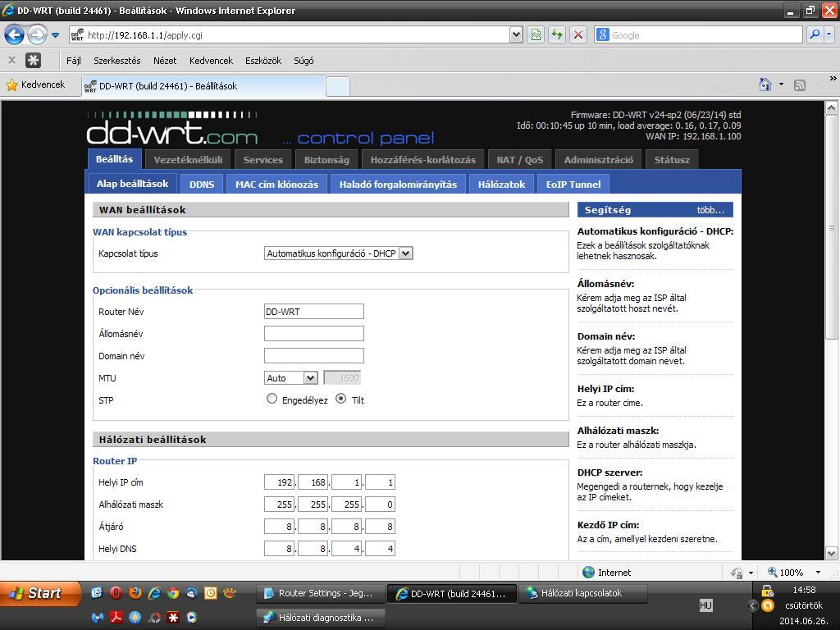840x630 pixels.
Task: Stop loading with the red X icon
Action: pyautogui.click(x=578, y=34)
